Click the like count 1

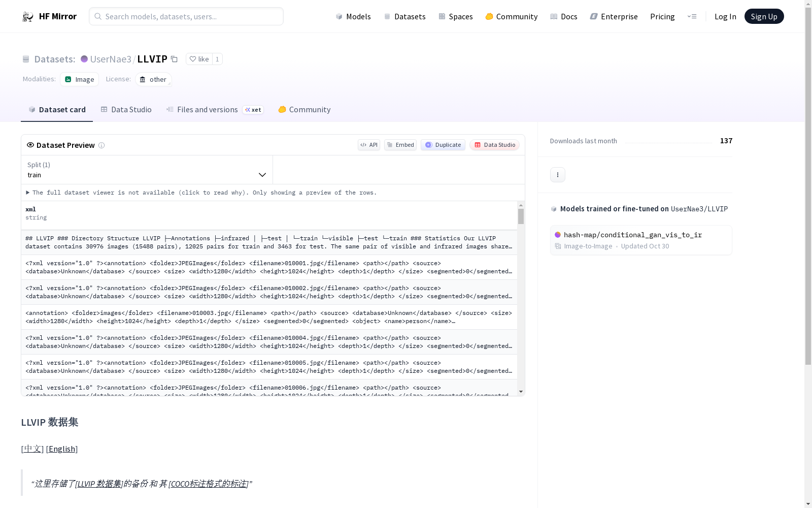pyautogui.click(x=217, y=59)
